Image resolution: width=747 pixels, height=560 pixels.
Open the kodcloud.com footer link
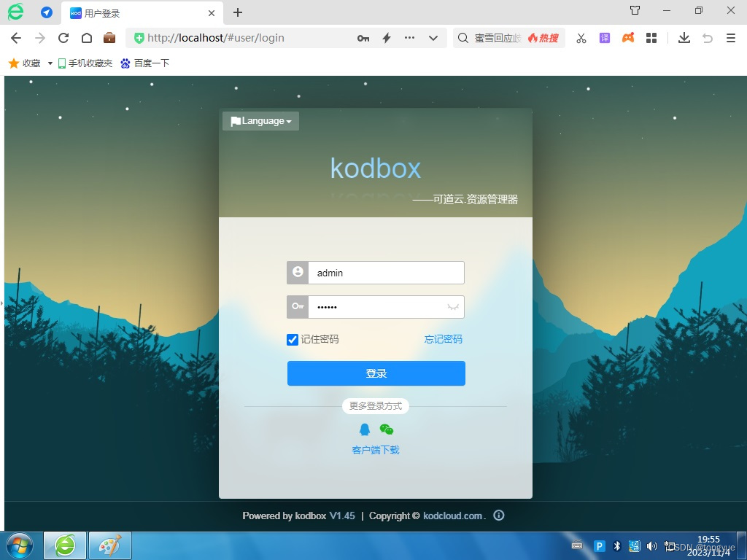click(452, 516)
